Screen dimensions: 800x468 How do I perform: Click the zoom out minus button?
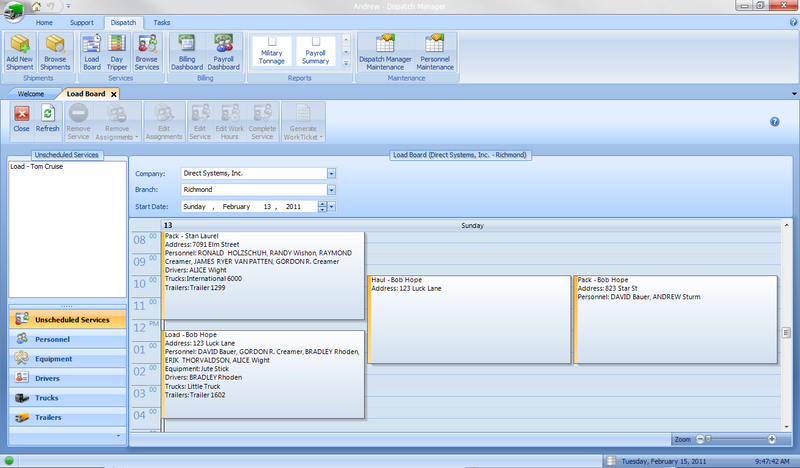tap(700, 439)
